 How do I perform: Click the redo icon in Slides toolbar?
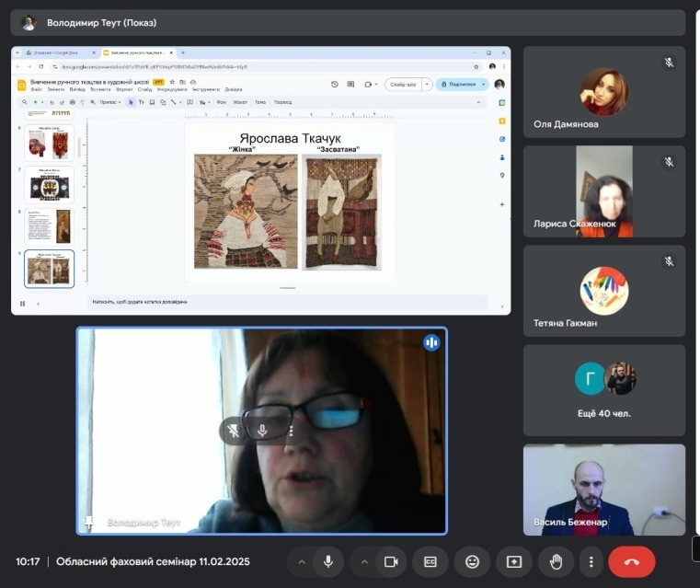(62, 102)
